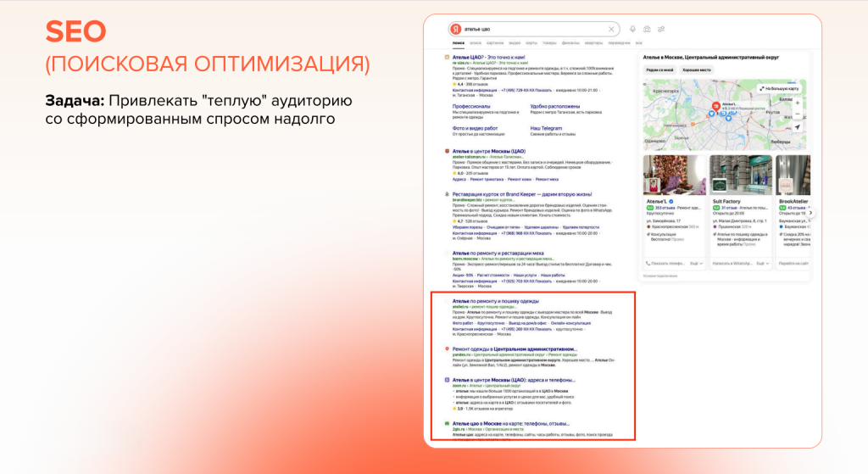Image resolution: width=868 pixels, height=474 pixels.
Task: Switch to the 'финансы' tab
Action: pyautogui.click(x=570, y=42)
